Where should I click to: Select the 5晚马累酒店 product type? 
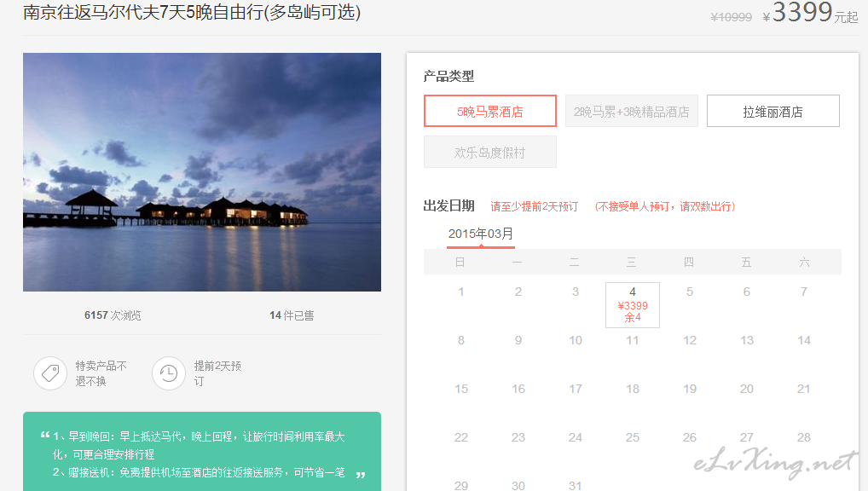[490, 112]
